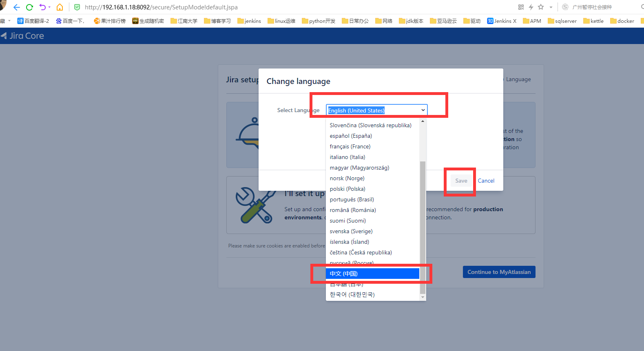Open the QR/apps grid icon
Screen dimensions: 644x351
pyautogui.click(x=521, y=7)
